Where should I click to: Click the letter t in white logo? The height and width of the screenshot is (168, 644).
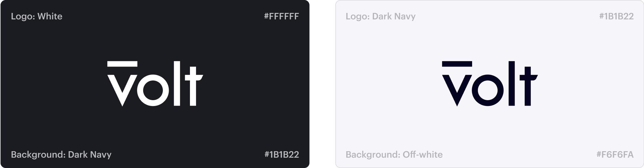click(194, 86)
